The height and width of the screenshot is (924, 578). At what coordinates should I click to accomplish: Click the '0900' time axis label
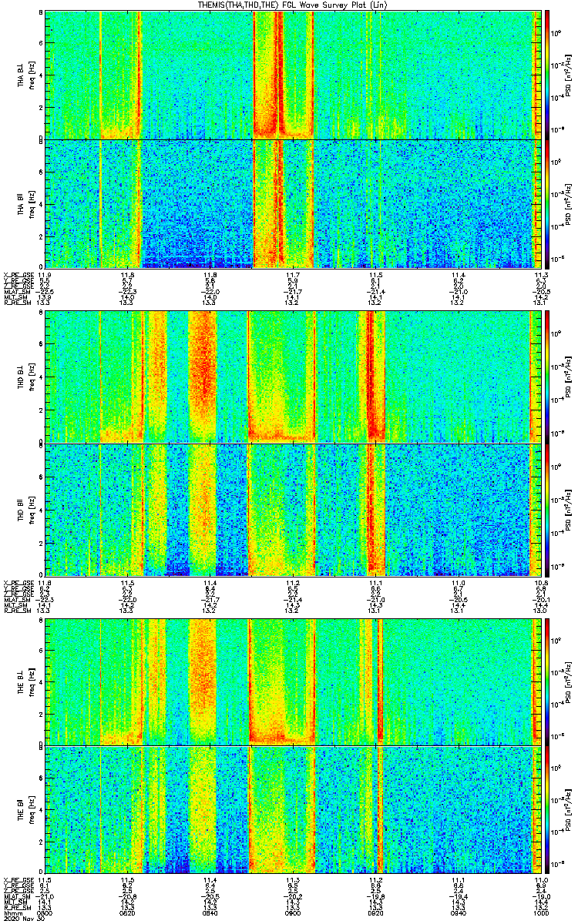(x=294, y=912)
